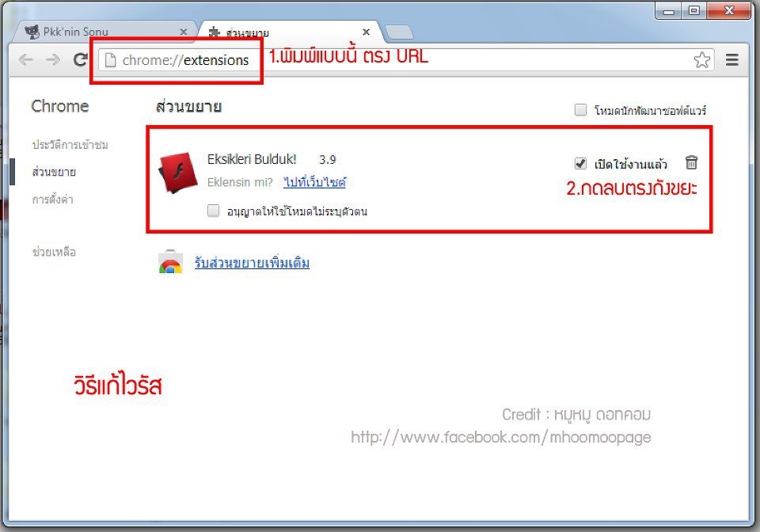The height and width of the screenshot is (532, 760).
Task: Maximize the browser window
Action: (x=694, y=10)
